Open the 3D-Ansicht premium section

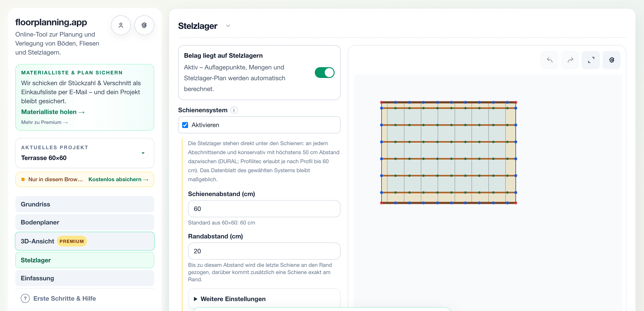(x=85, y=241)
